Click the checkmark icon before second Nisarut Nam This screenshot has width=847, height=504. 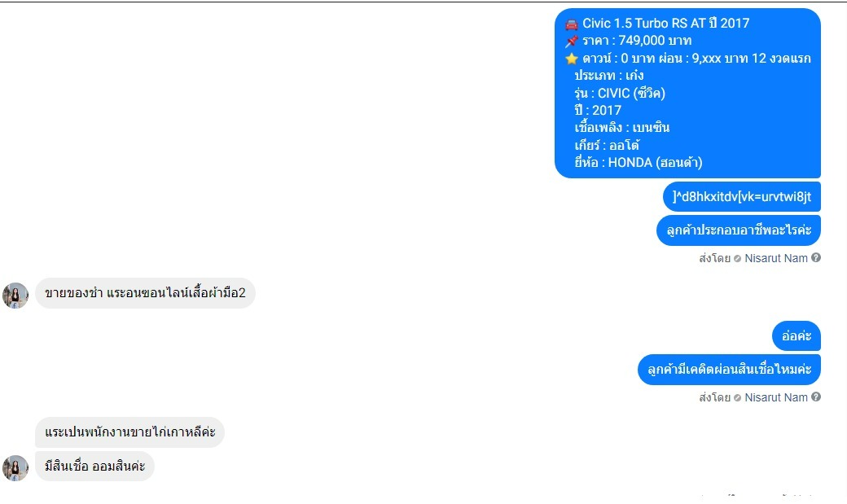pos(737,397)
